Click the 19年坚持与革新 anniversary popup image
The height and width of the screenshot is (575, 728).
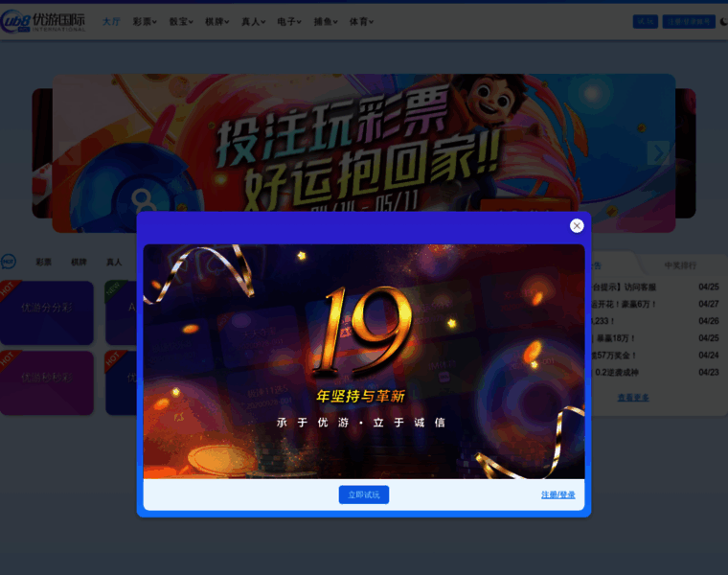(364, 361)
